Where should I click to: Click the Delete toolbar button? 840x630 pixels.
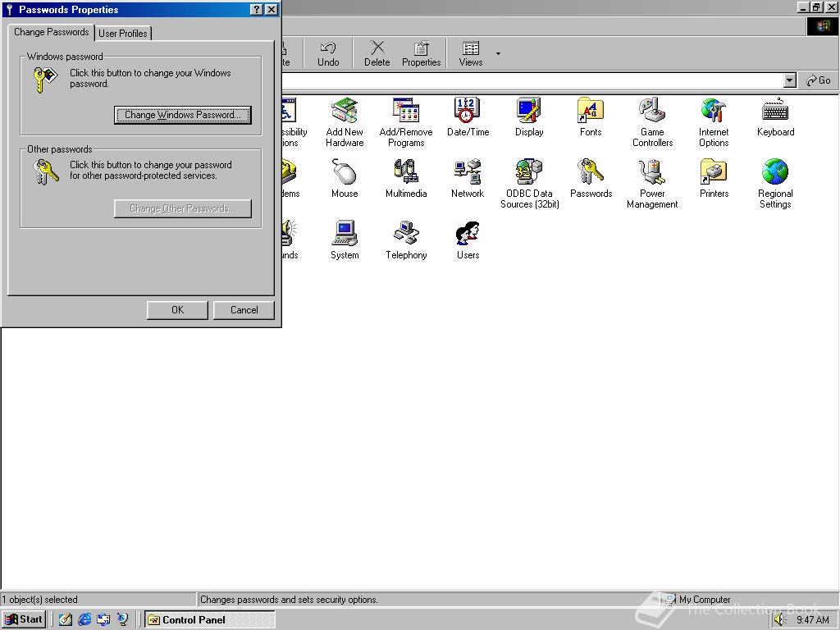(377, 54)
